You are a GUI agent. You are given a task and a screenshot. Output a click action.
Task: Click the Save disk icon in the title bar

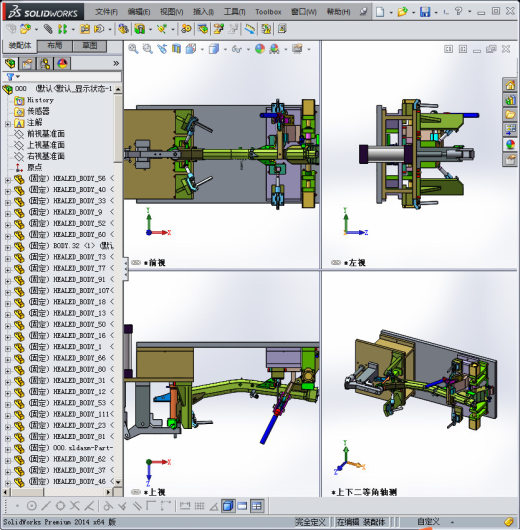point(425,12)
